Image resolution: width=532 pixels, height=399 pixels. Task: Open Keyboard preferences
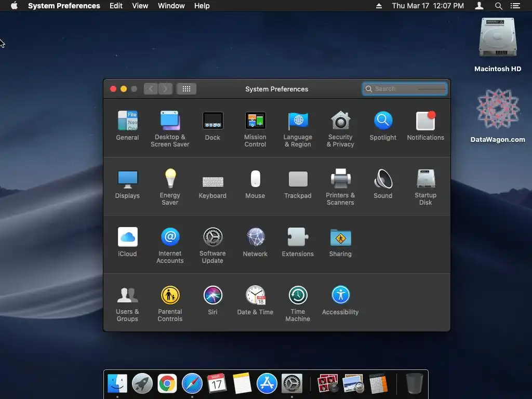(212, 187)
